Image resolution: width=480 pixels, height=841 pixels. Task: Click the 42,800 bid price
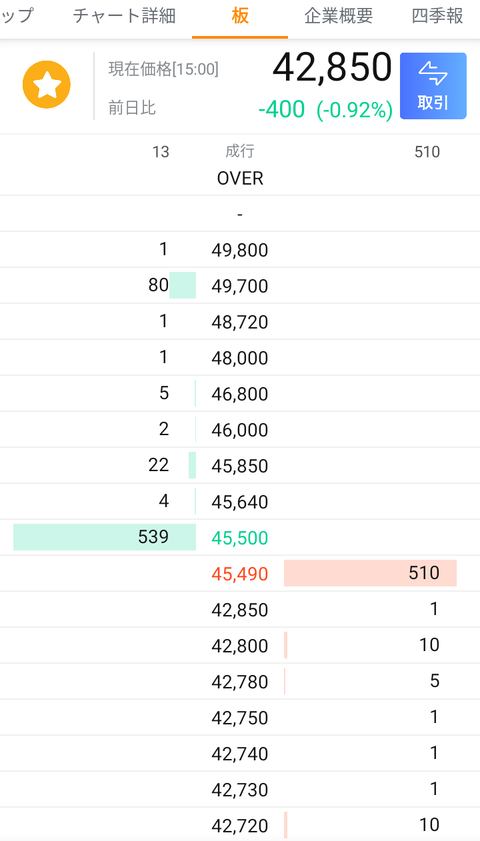(240, 646)
